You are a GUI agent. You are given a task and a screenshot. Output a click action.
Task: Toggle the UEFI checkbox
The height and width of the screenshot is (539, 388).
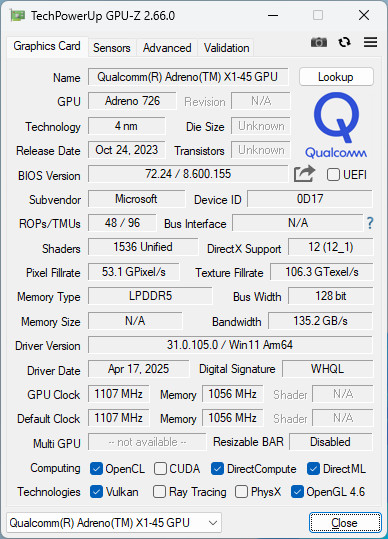click(x=333, y=175)
